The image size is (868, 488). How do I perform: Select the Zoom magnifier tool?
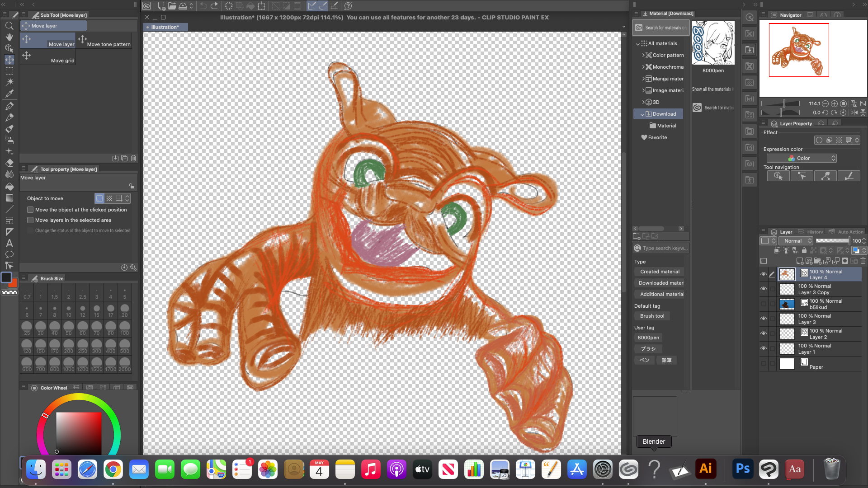[9, 26]
